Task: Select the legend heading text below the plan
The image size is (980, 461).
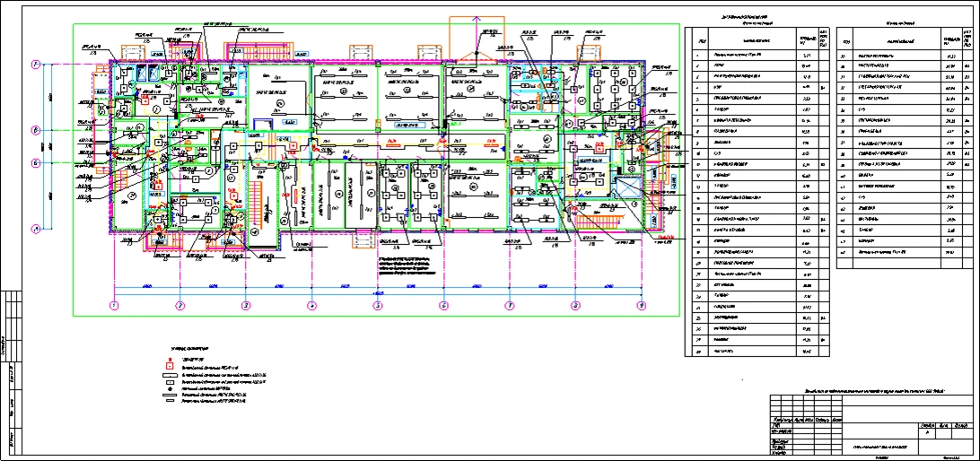Action: coord(188,346)
